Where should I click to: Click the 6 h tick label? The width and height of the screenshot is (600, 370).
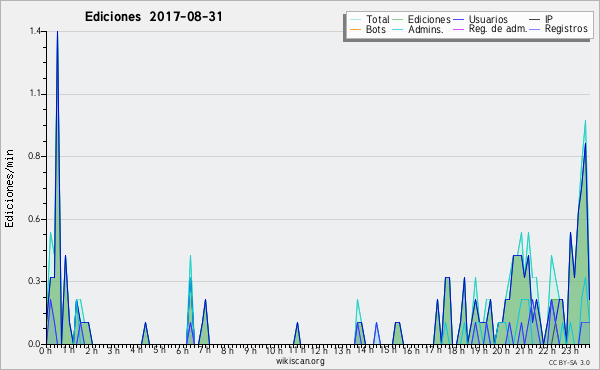point(182,350)
